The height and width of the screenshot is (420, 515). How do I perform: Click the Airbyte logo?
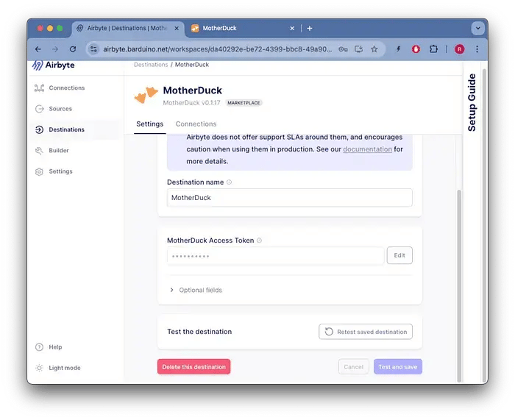54,65
